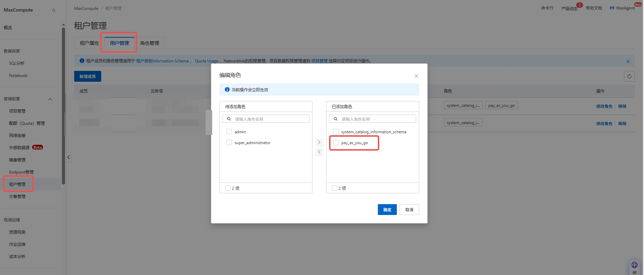644x275 pixels.
Task: Collapse the 管理配置 sidebar section
Action: pyautogui.click(x=50, y=99)
